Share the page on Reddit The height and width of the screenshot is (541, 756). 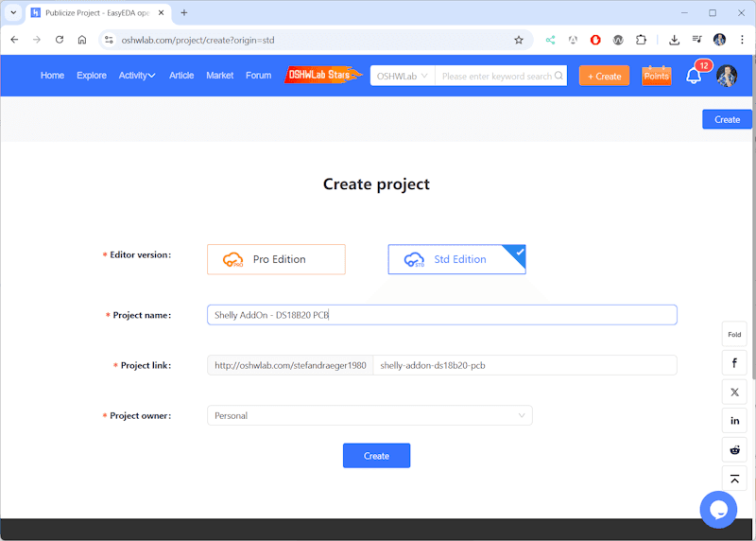pyautogui.click(x=734, y=450)
